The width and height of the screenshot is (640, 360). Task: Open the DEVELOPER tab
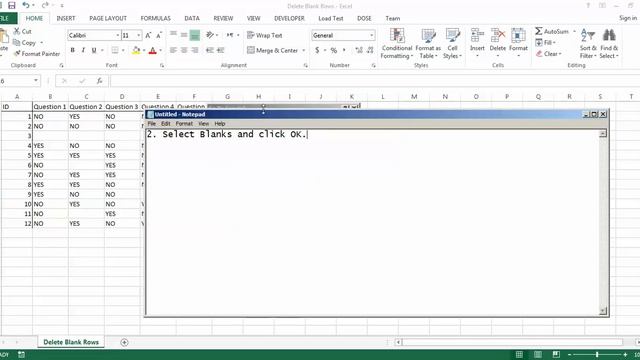289,18
